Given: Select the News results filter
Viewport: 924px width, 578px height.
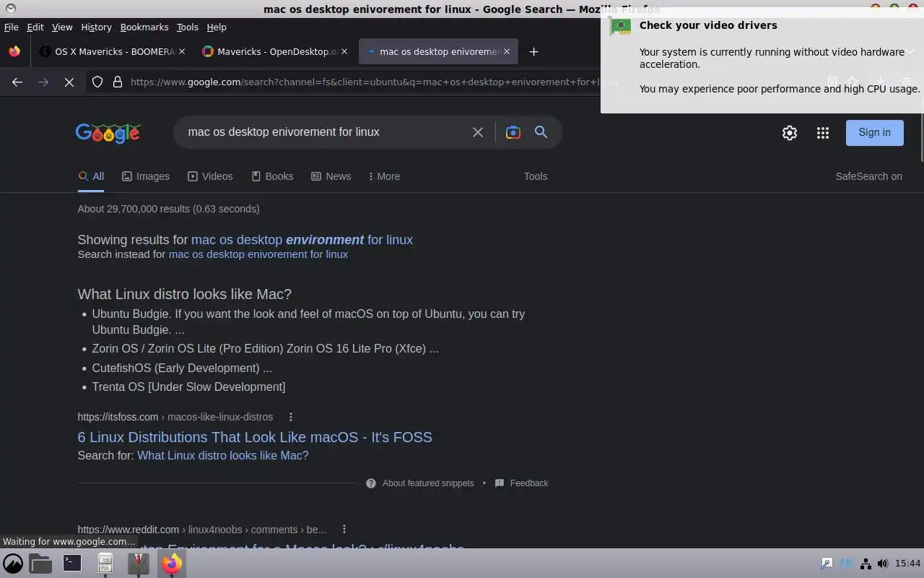Looking at the screenshot, I should (x=331, y=176).
